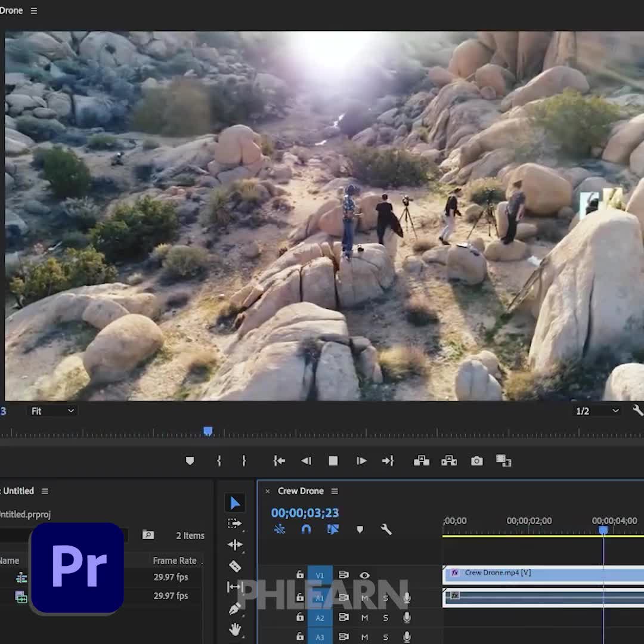Select the Hand tool
Viewport: 644px width, 644px height.
pyautogui.click(x=235, y=629)
